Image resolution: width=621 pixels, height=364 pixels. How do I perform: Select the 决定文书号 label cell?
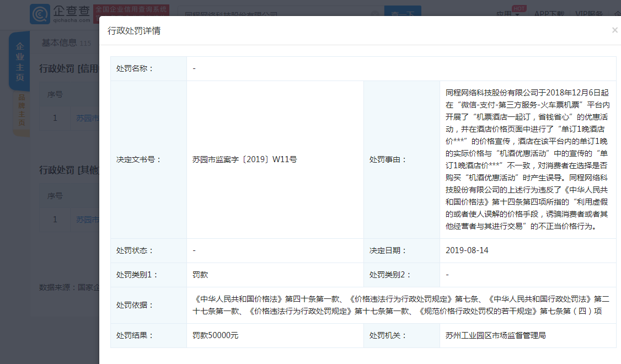(x=148, y=159)
